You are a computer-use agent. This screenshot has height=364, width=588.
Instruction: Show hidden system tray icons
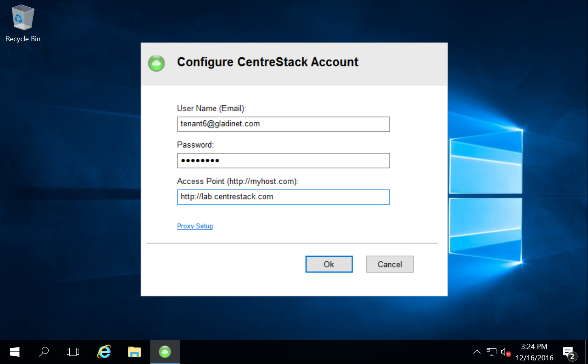tap(477, 352)
